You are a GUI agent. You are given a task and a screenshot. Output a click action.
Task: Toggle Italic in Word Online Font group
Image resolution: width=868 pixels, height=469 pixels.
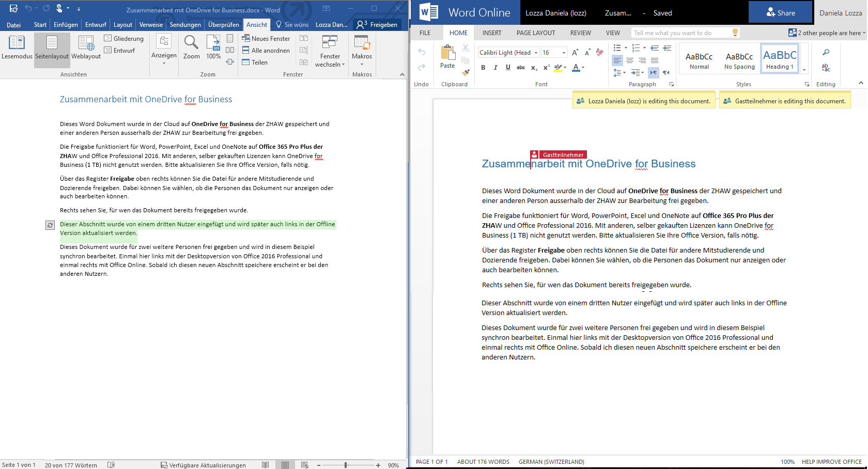495,67
